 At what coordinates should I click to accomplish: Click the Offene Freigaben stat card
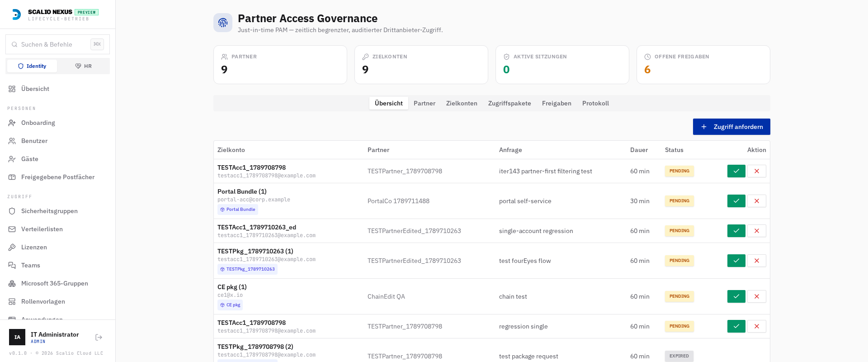tap(703, 65)
